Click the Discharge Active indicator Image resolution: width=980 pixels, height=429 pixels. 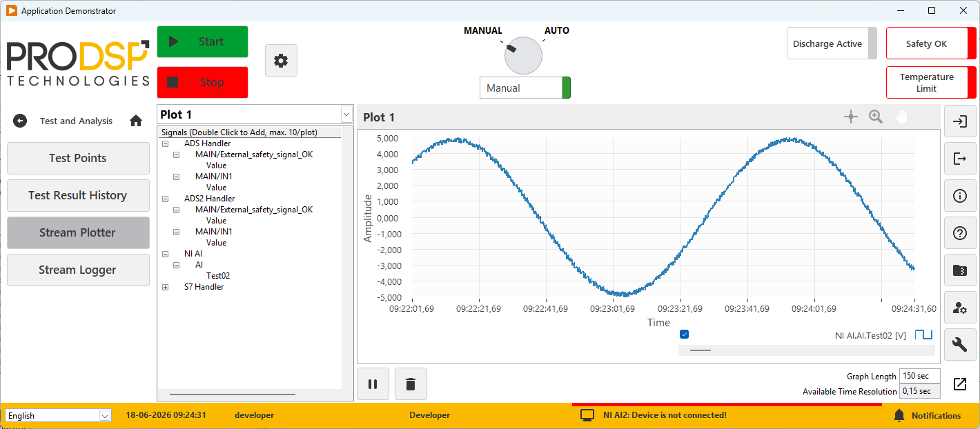point(832,43)
